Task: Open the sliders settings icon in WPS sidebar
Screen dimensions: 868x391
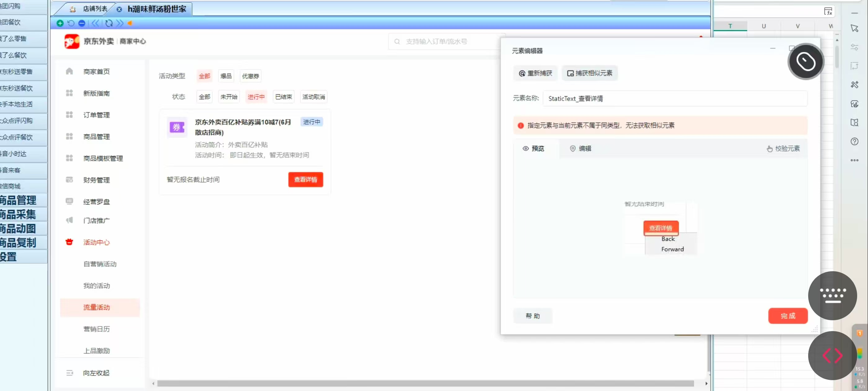Action: tap(854, 47)
